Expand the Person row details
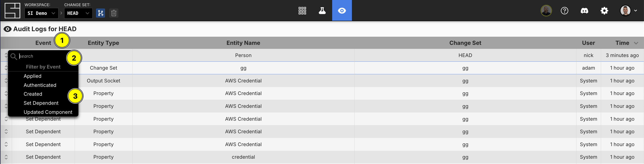644x164 pixels. click(6, 55)
